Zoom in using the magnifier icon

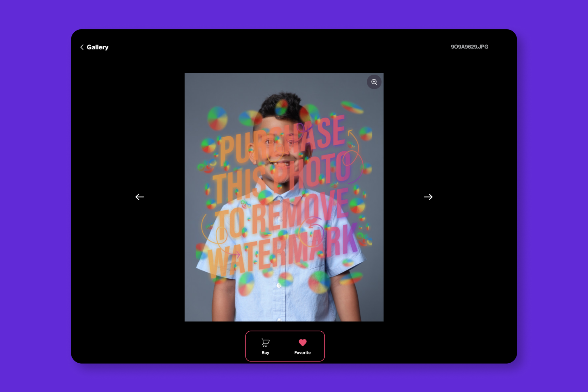tap(374, 82)
